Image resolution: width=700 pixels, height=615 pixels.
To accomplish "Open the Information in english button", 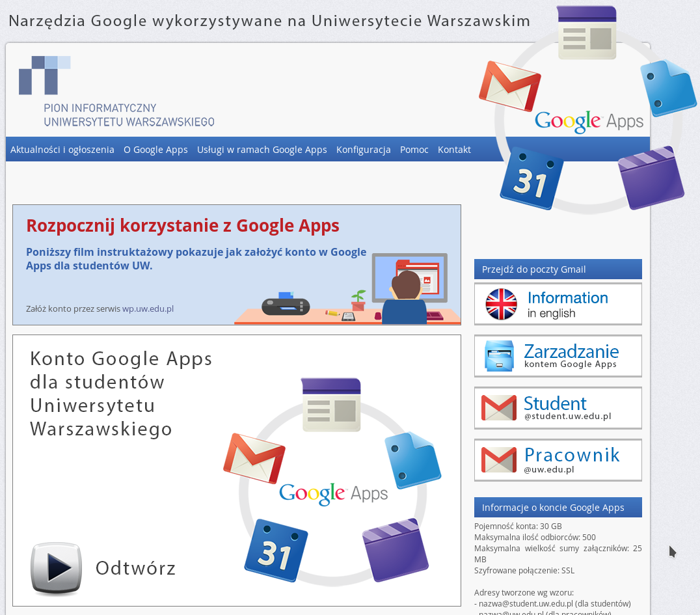I will click(x=558, y=304).
